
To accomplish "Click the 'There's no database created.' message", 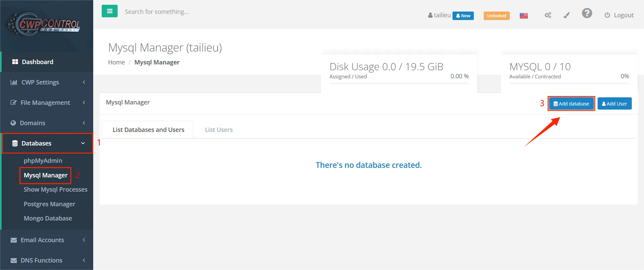I will pyautogui.click(x=369, y=165).
